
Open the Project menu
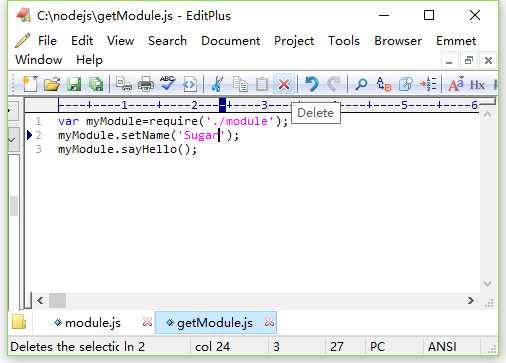[x=294, y=41]
